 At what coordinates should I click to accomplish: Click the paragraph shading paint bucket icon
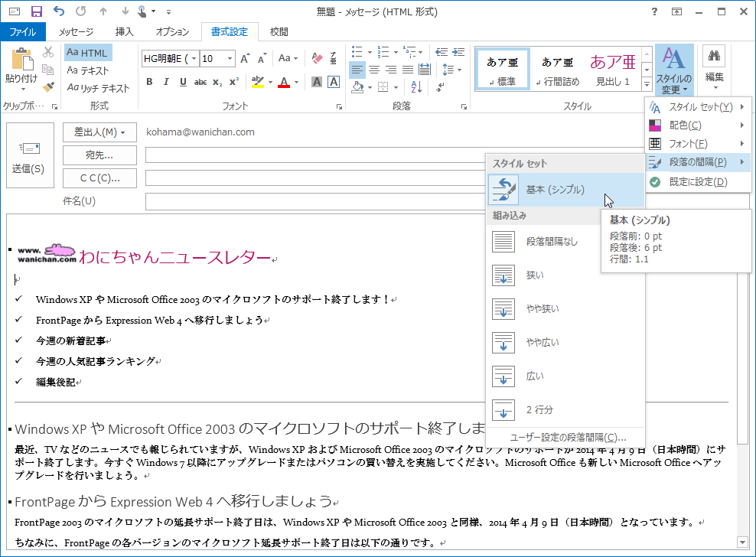(x=357, y=87)
